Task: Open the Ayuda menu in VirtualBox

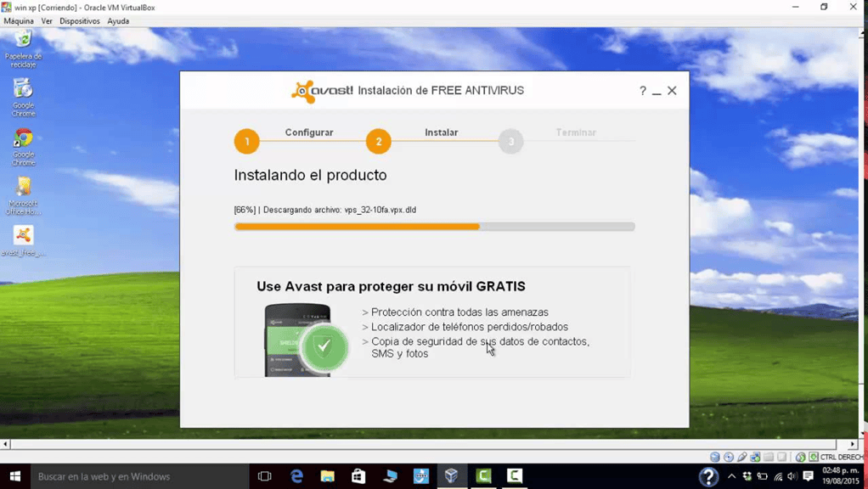Action: tap(118, 21)
